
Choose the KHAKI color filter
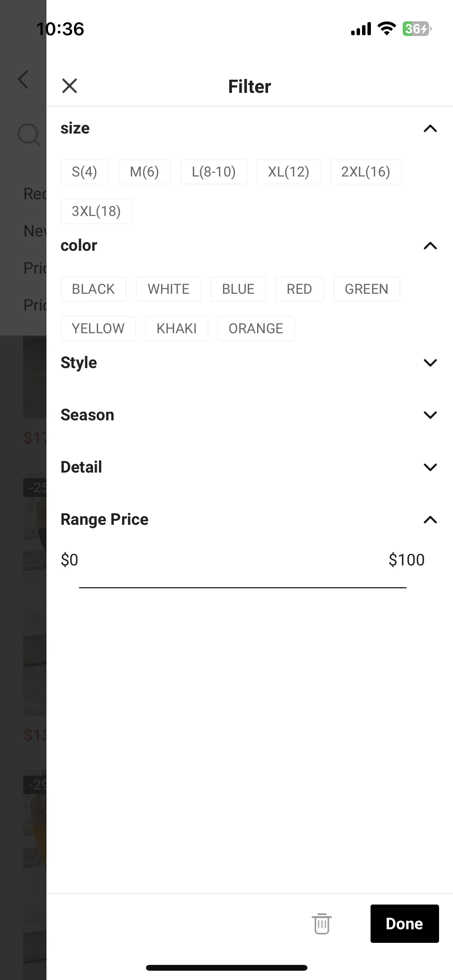177,329
